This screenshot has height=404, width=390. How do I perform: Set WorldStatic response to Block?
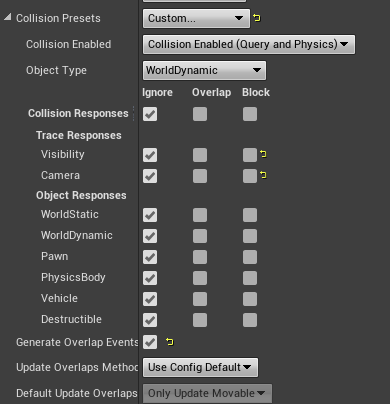click(250, 215)
